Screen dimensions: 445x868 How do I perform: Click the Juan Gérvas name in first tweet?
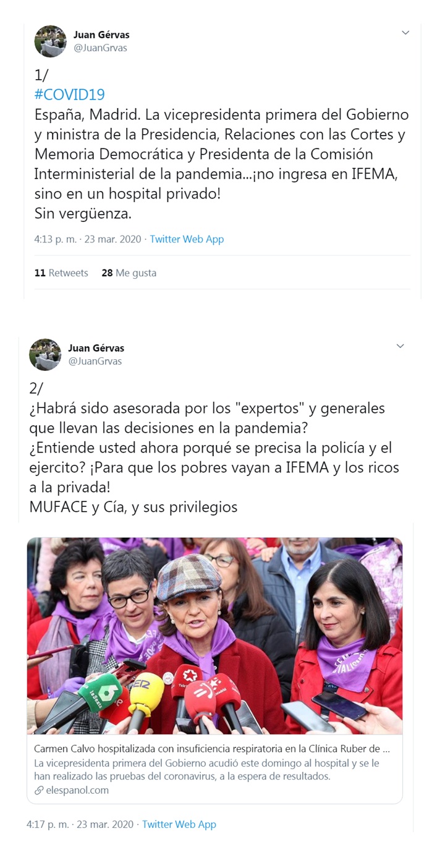tap(101, 35)
